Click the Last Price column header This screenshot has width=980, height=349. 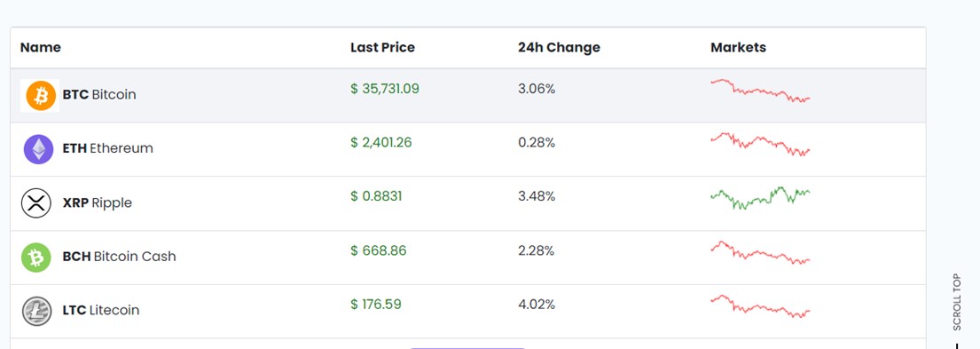(382, 48)
